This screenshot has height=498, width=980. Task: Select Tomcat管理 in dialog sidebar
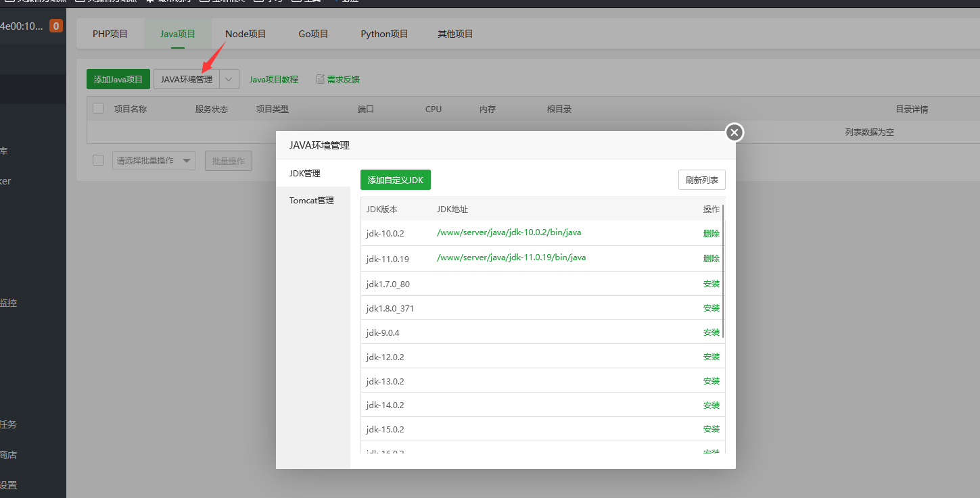pos(313,201)
